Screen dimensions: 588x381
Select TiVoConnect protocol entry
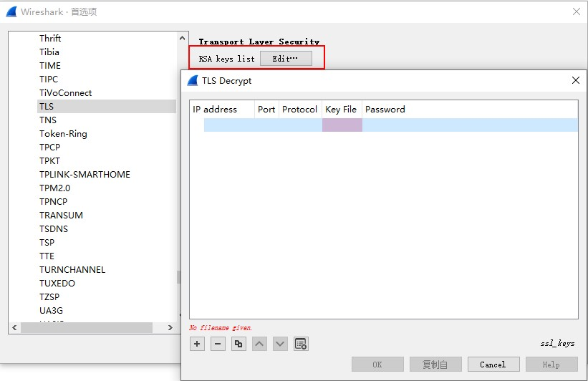coord(66,92)
